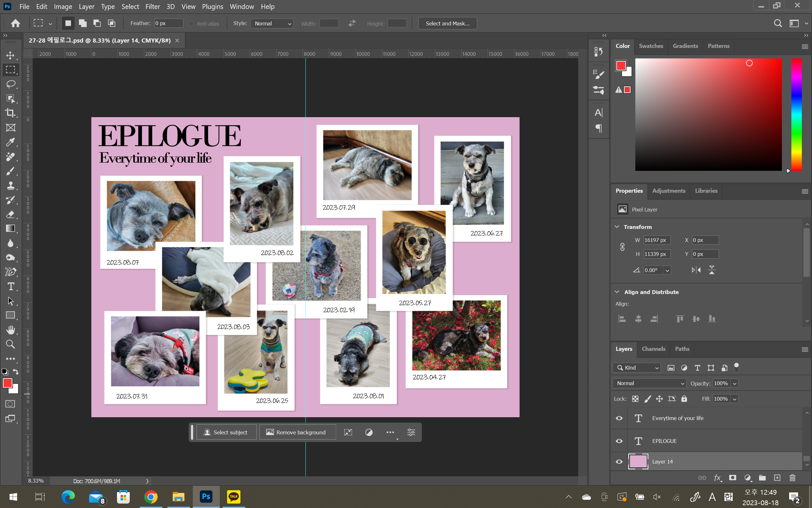The image size is (812, 508).
Task: Select the Frame tool
Action: [x=10, y=128]
